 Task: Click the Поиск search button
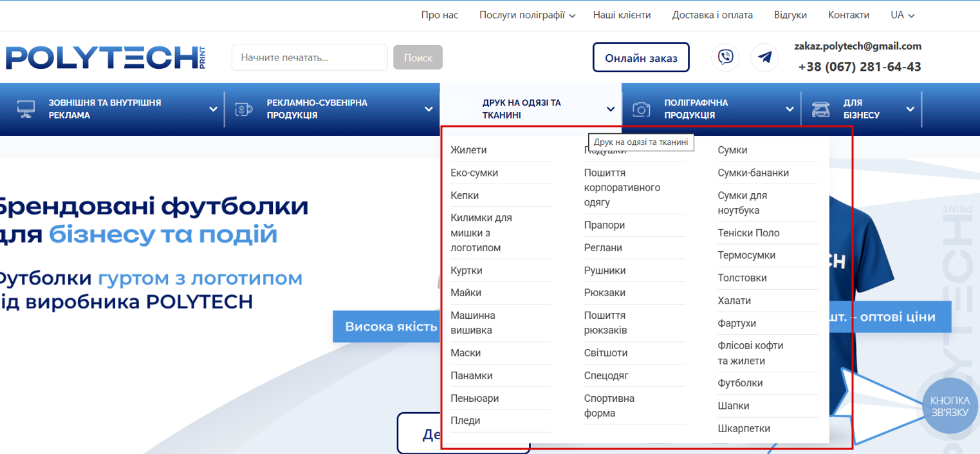click(418, 57)
